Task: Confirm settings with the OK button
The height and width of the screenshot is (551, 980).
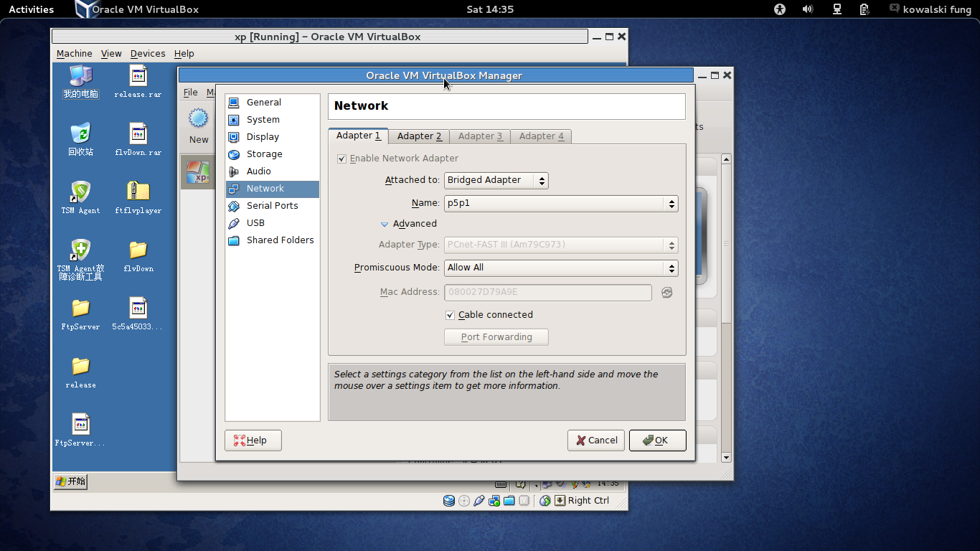Action: (658, 441)
